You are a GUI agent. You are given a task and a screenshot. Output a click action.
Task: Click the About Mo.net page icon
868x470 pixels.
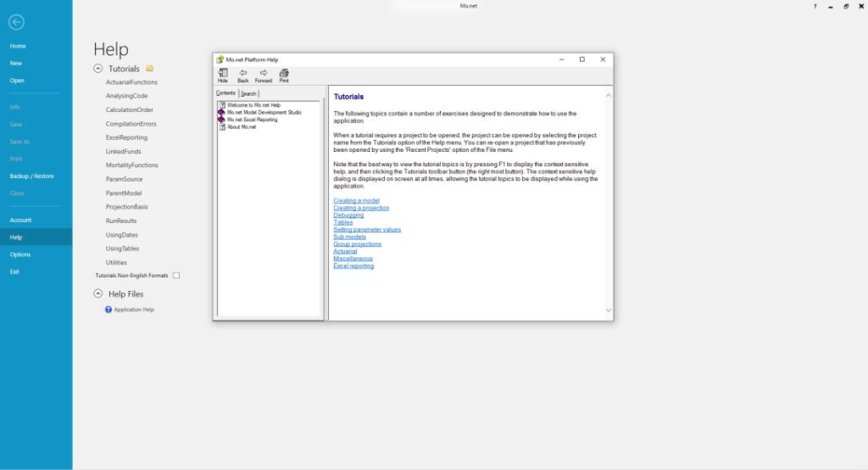[x=222, y=126]
